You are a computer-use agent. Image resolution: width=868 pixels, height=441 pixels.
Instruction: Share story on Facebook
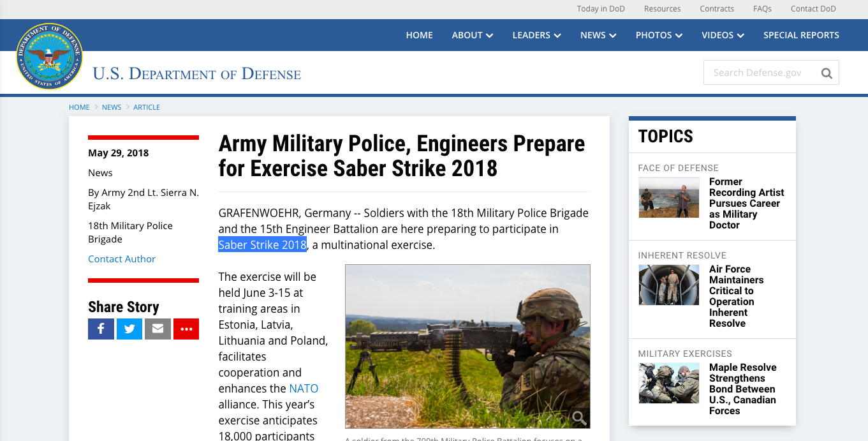coord(101,329)
